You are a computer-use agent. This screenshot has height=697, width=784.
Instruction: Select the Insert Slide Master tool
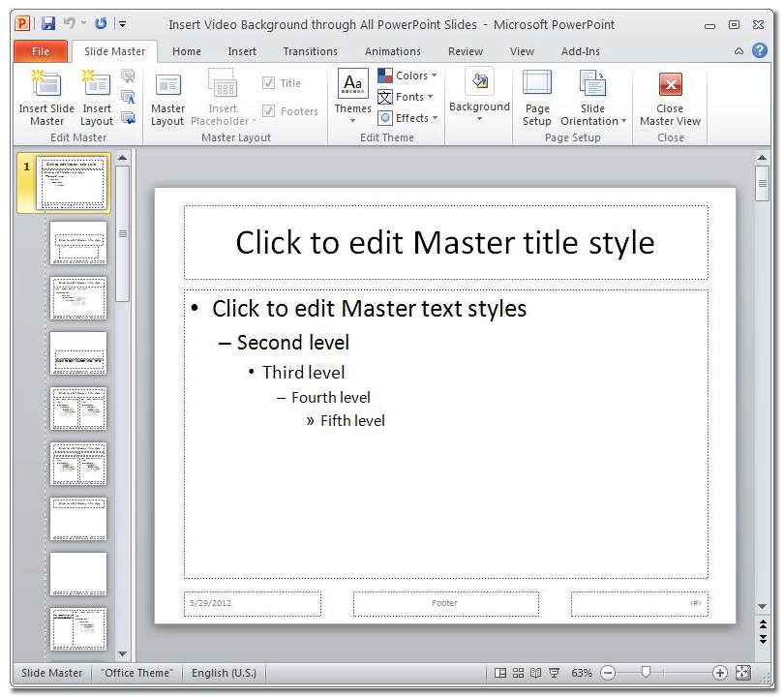click(x=45, y=94)
